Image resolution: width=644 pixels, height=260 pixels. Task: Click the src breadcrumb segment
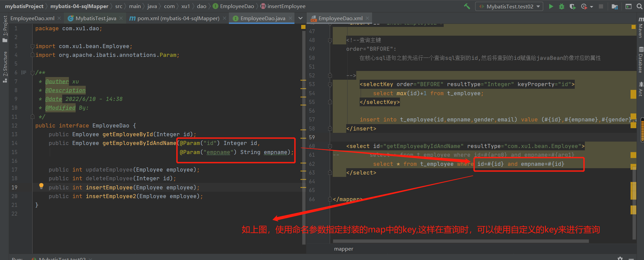[119, 6]
